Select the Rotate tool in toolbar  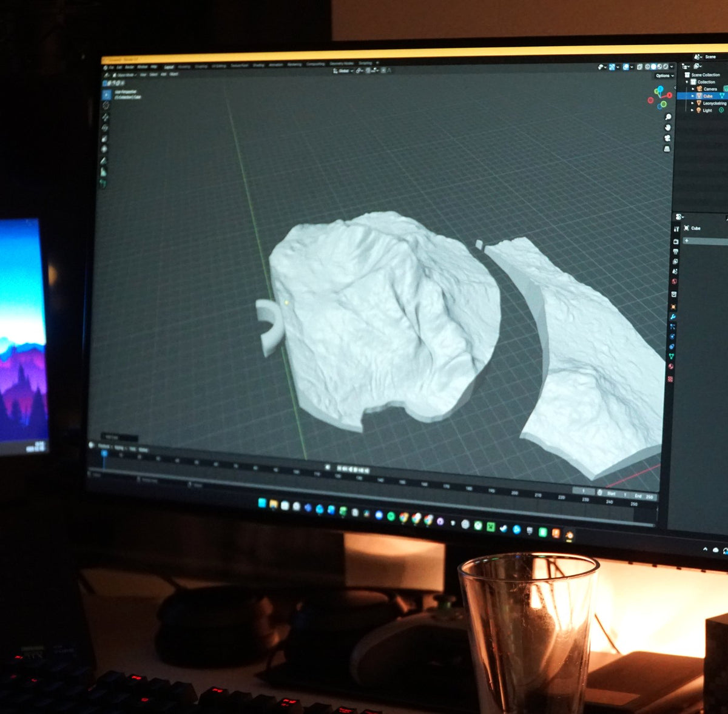[x=104, y=127]
